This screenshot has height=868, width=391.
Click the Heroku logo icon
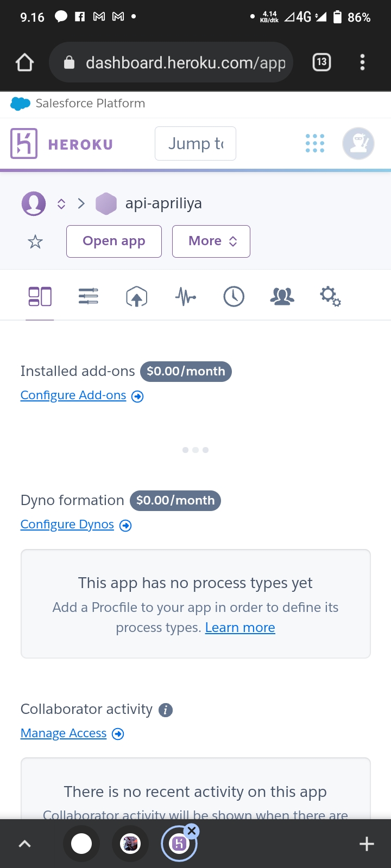click(24, 144)
